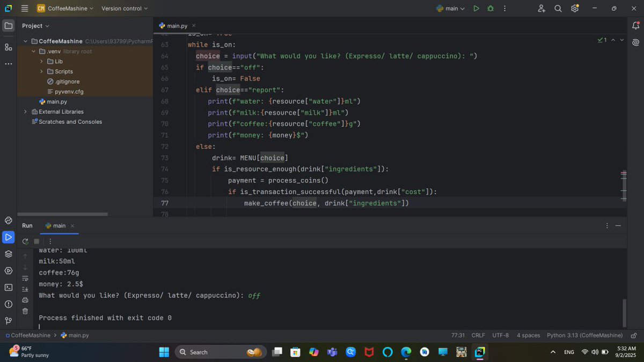Open the CoffeeMashine project dropdown in the title bar
Image resolution: width=644 pixels, height=362 pixels.
pyautogui.click(x=65, y=9)
